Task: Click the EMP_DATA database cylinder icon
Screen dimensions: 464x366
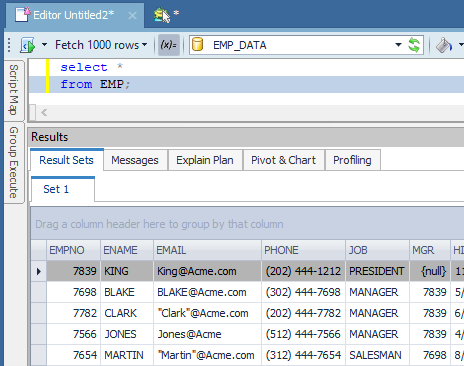Action: coord(197,45)
